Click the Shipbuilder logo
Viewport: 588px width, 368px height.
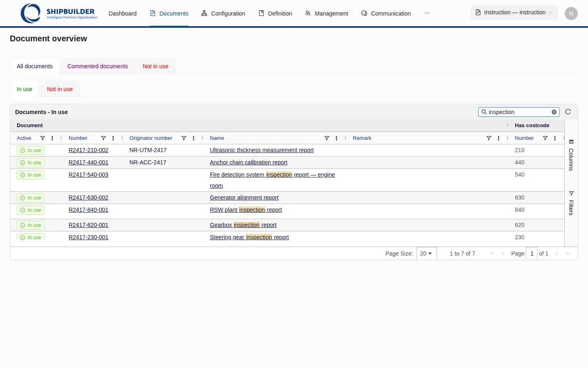click(x=59, y=13)
